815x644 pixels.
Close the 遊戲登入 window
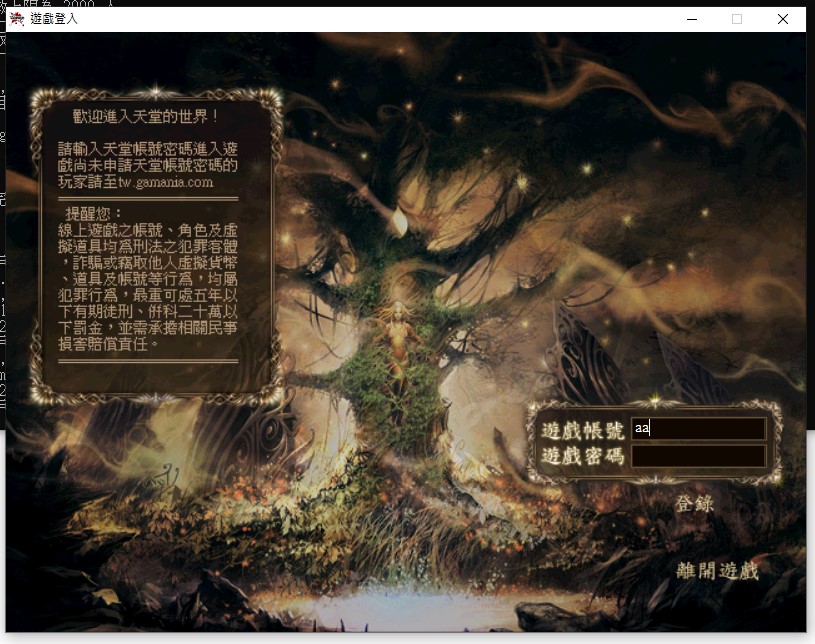[783, 19]
